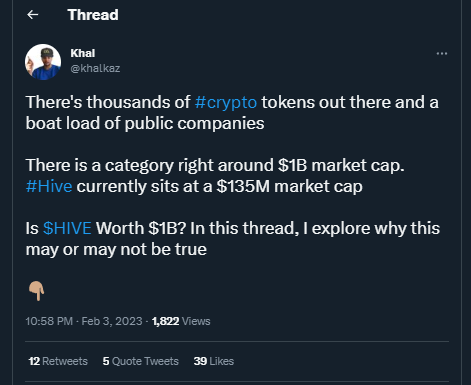The image size is (471, 385).
Task: Show the 39 Likes list
Action: (214, 361)
